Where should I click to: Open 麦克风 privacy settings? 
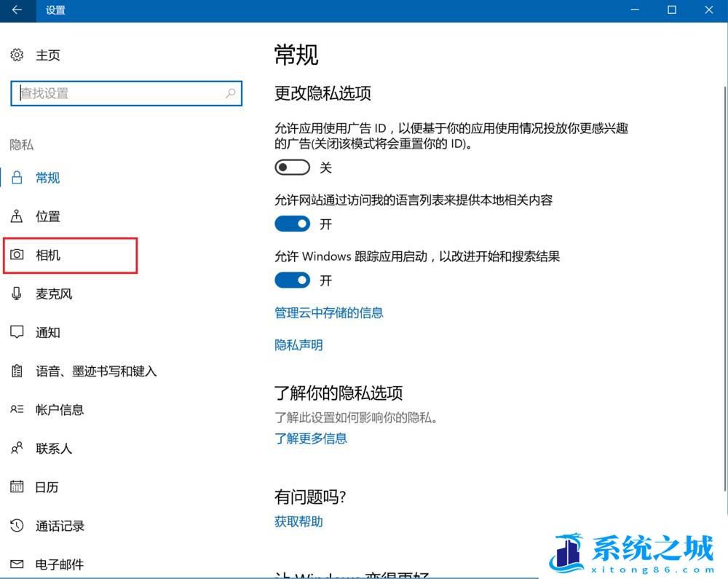point(54,294)
